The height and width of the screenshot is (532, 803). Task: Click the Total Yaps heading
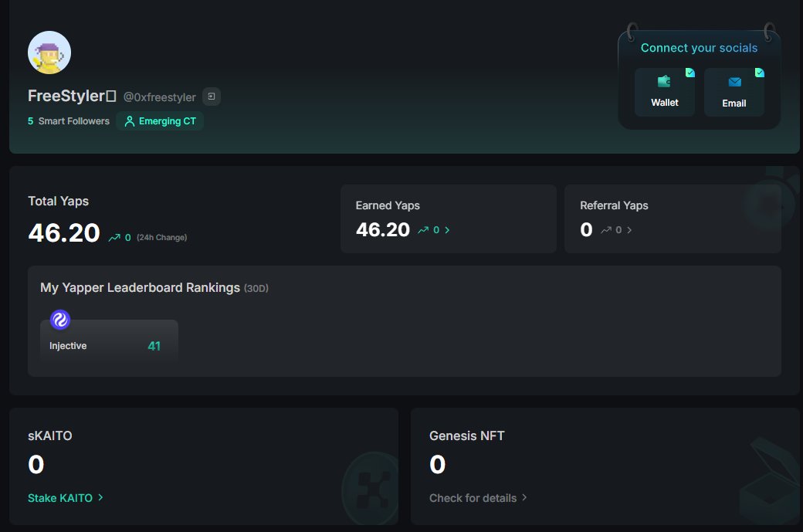[59, 202]
